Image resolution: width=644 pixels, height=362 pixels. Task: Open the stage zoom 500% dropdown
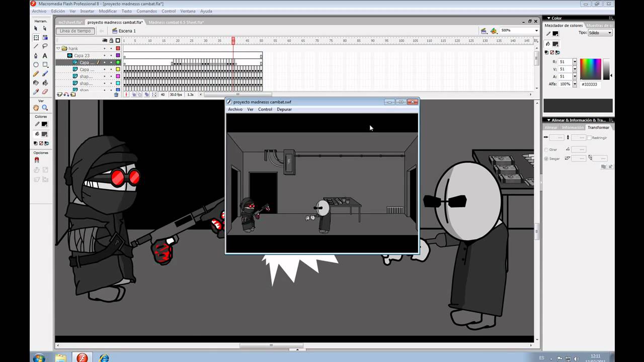click(x=535, y=31)
